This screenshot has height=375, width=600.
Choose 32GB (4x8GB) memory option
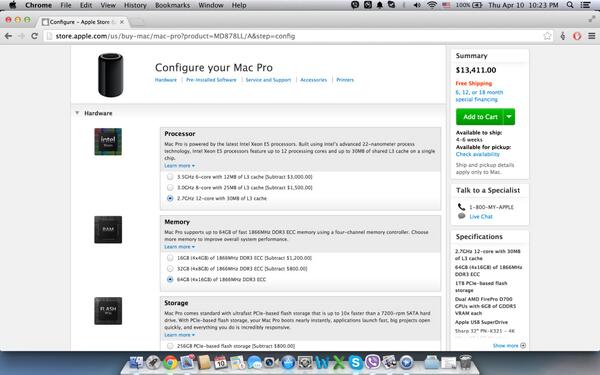click(170, 269)
